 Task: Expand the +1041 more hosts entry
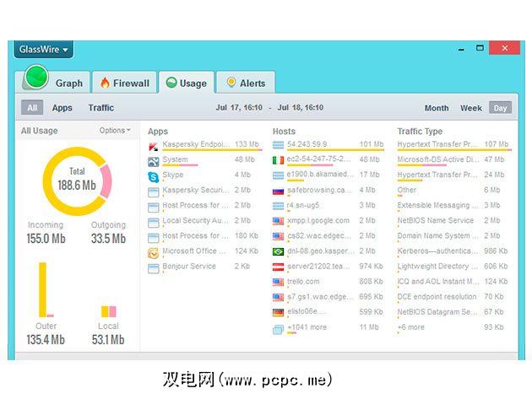tap(328, 327)
